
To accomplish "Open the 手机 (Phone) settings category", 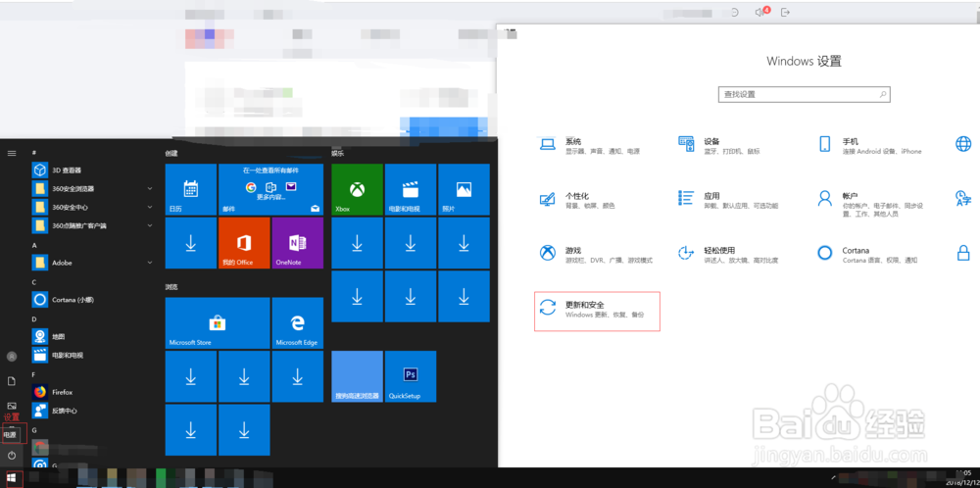I will coord(870,146).
